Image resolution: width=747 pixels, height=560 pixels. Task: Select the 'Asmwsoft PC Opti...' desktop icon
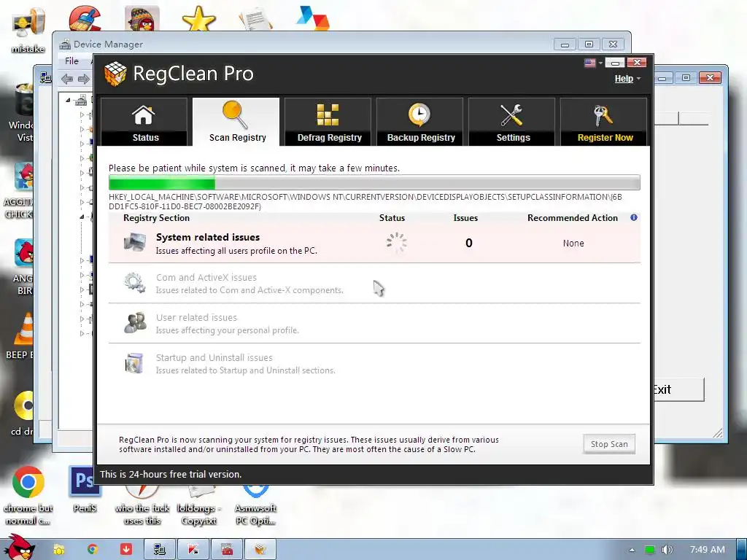[x=256, y=506]
